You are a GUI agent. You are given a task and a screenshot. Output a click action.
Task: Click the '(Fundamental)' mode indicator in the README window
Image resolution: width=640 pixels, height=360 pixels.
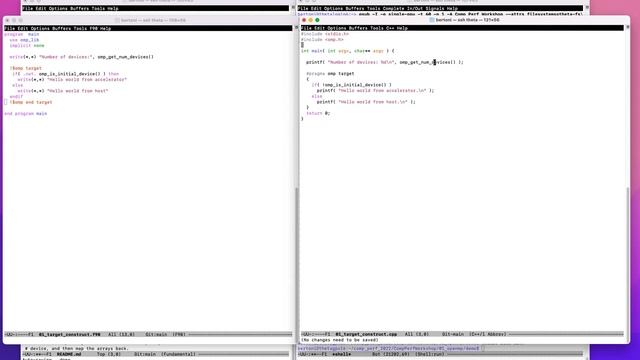(178, 354)
